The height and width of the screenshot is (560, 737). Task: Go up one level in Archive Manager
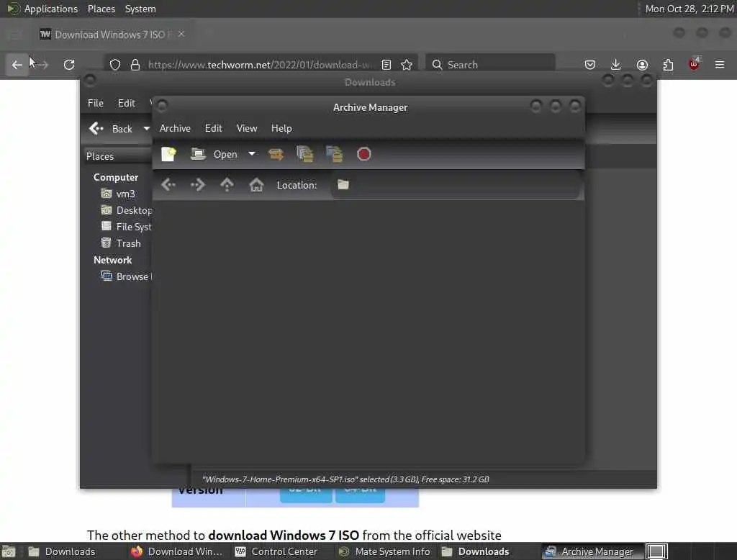point(227,185)
